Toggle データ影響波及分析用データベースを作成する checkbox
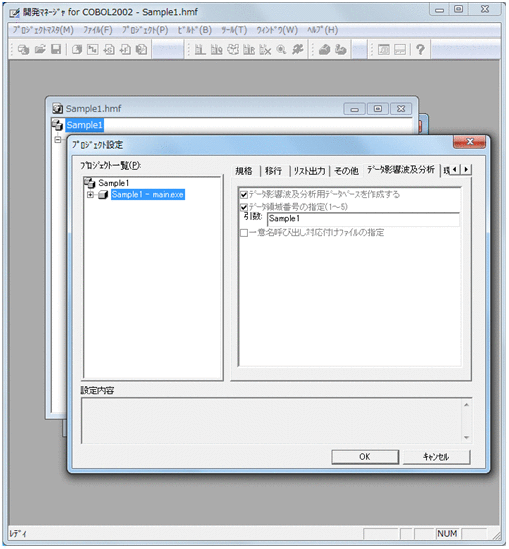 tap(244, 195)
